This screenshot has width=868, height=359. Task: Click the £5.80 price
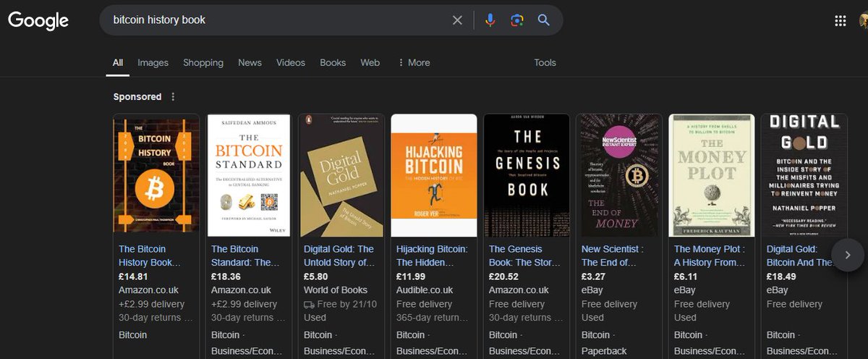[x=316, y=276]
